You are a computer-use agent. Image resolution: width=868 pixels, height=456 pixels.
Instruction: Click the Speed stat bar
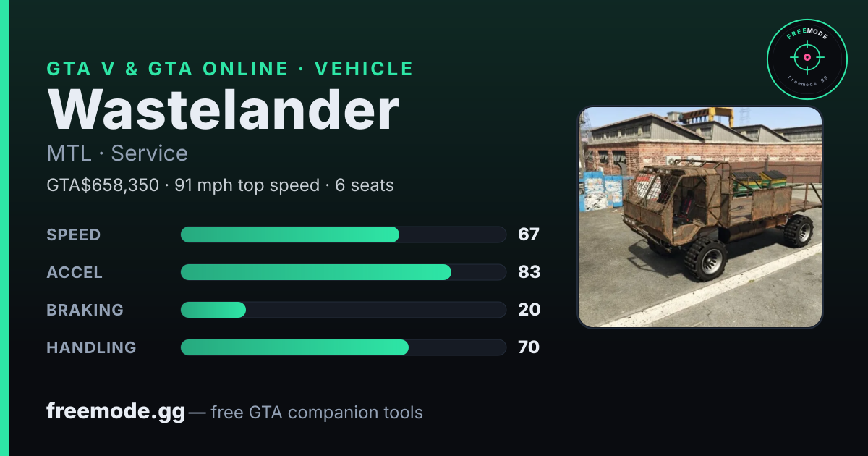[343, 235]
